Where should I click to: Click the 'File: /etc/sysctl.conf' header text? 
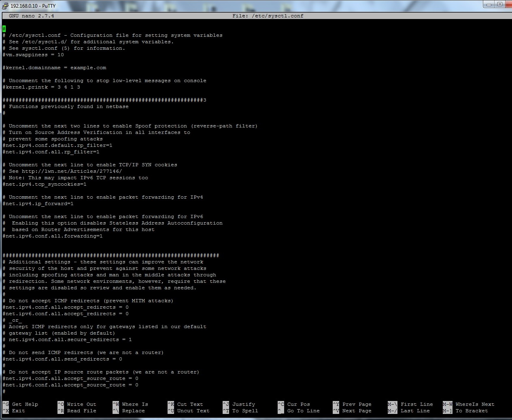tap(268, 16)
